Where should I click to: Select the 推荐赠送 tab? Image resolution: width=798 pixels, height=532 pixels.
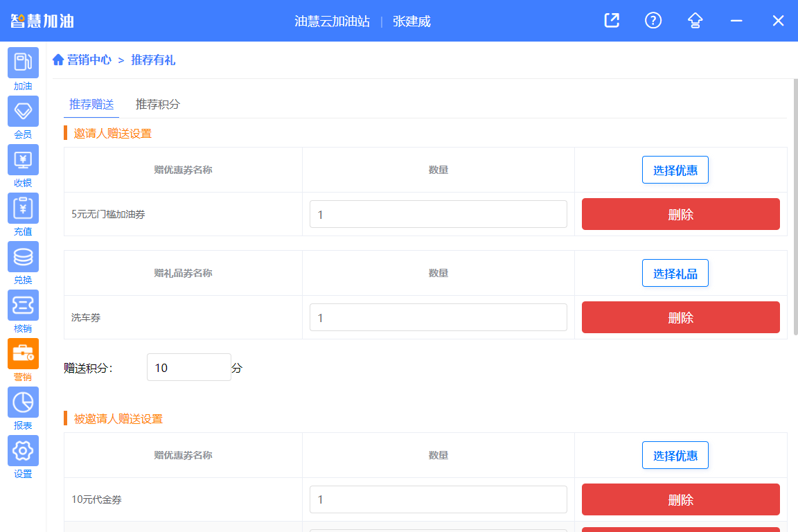(90, 102)
